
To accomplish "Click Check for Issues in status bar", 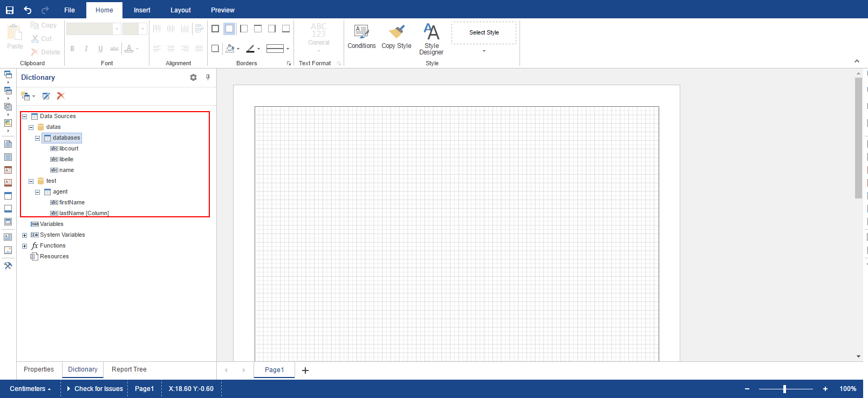I will pos(98,389).
